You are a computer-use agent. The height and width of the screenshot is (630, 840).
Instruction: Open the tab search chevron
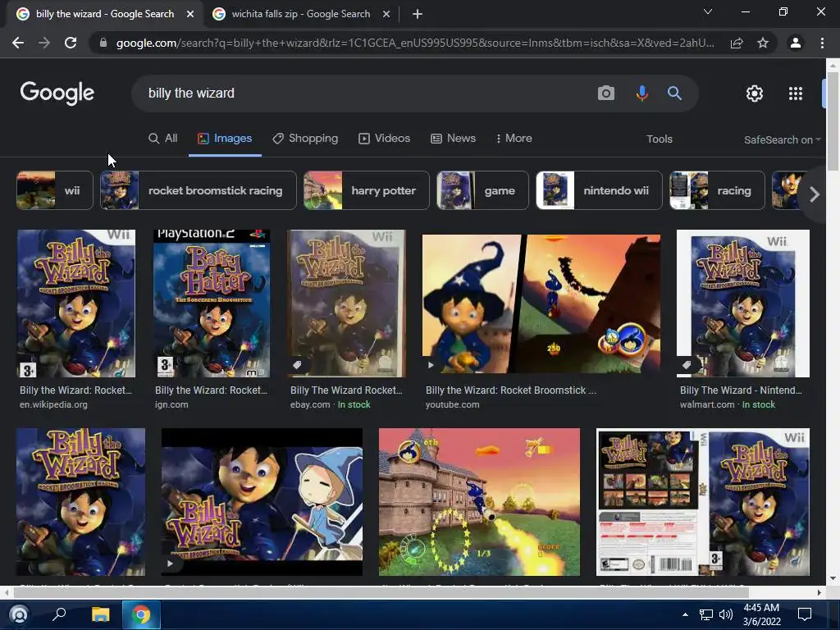[708, 11]
